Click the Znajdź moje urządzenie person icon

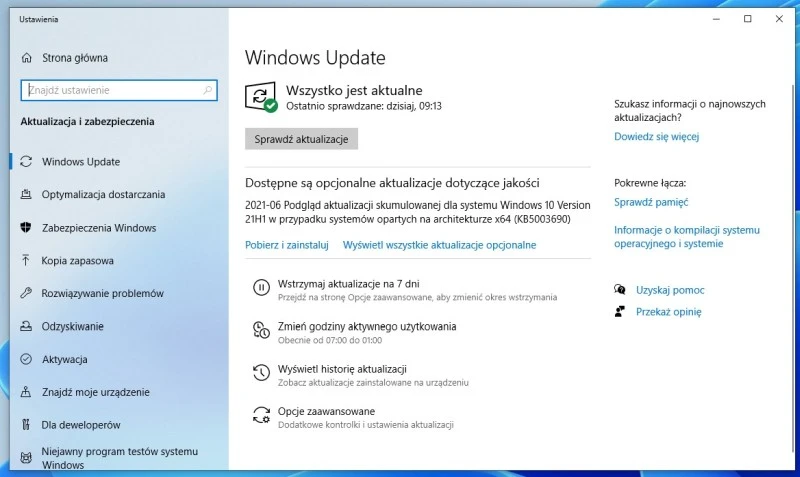pos(26,392)
